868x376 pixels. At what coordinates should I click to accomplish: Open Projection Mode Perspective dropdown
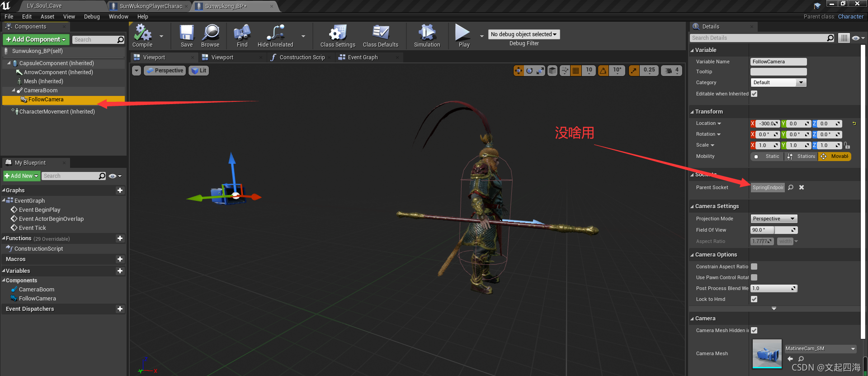point(774,219)
